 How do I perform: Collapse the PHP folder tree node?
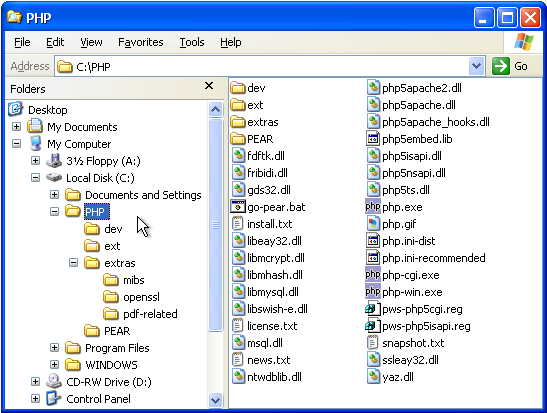point(54,211)
